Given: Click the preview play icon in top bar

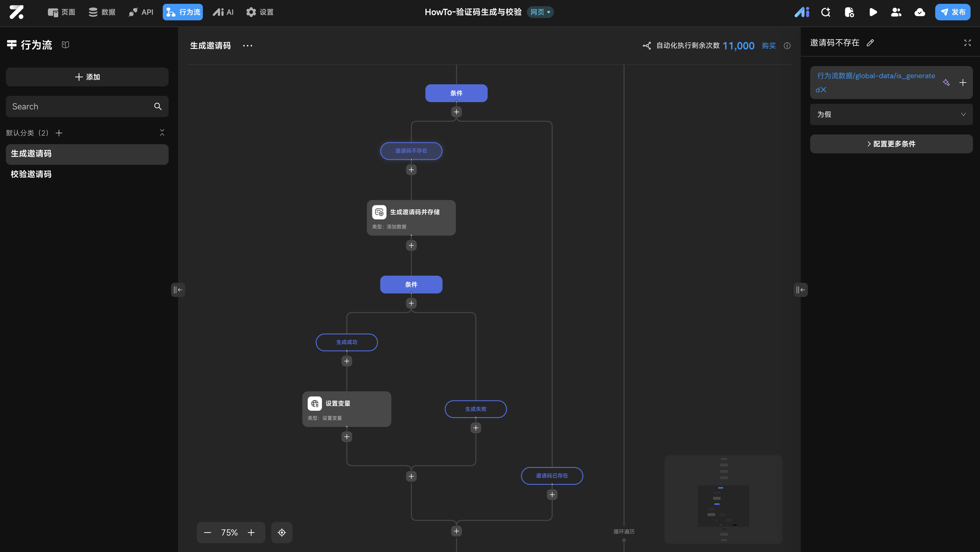Looking at the screenshot, I should point(873,12).
